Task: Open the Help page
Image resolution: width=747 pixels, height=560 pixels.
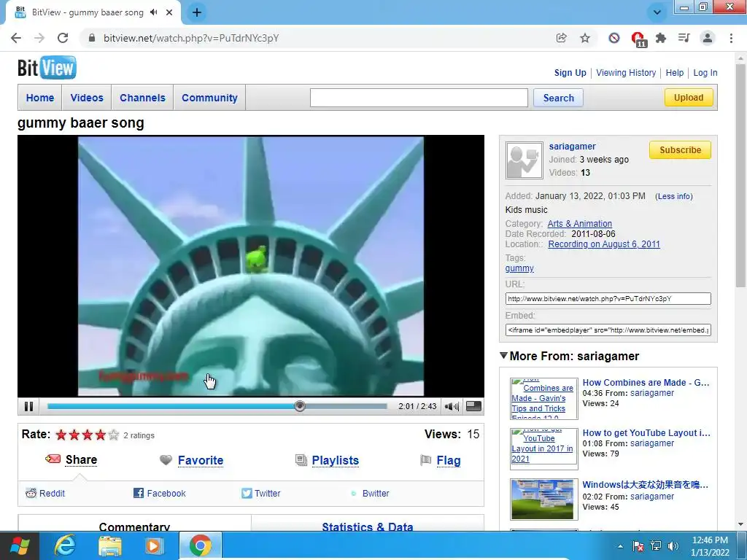Action: (x=675, y=73)
